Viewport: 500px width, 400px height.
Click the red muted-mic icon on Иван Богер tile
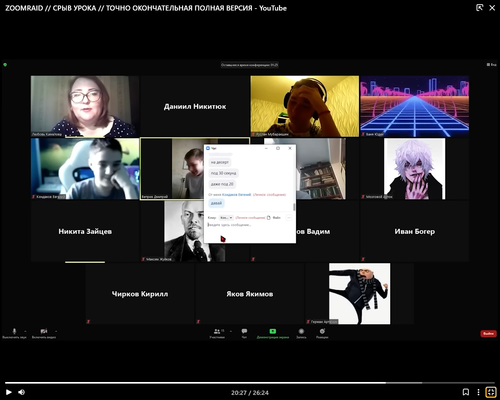click(x=363, y=259)
